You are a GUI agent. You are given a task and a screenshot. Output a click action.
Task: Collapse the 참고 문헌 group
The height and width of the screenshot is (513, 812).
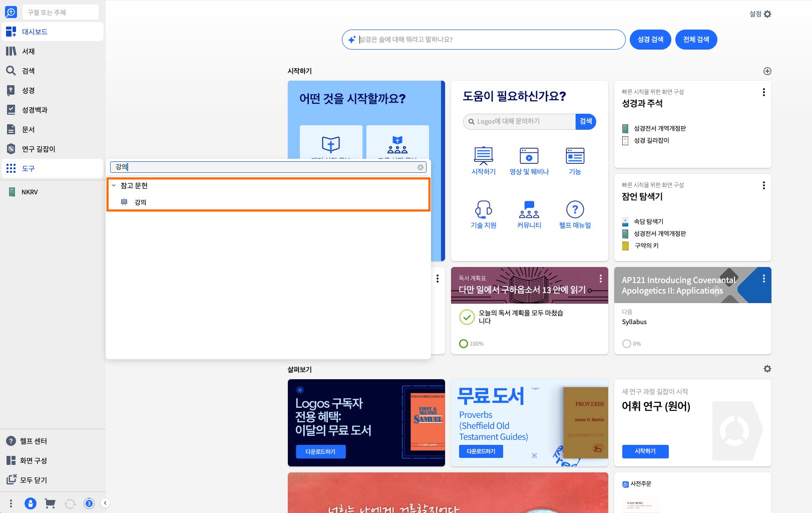point(114,185)
